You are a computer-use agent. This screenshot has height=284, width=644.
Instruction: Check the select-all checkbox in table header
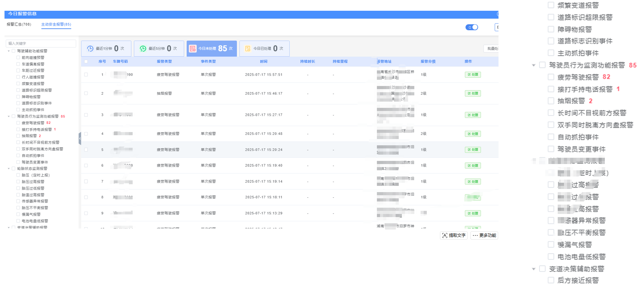coord(86,62)
